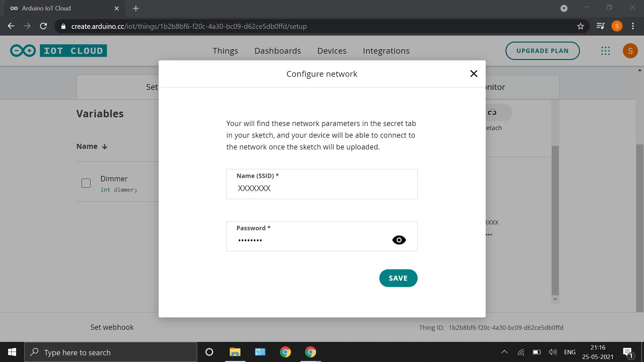644x362 pixels.
Task: Go back in browser history
Action: coord(11,26)
